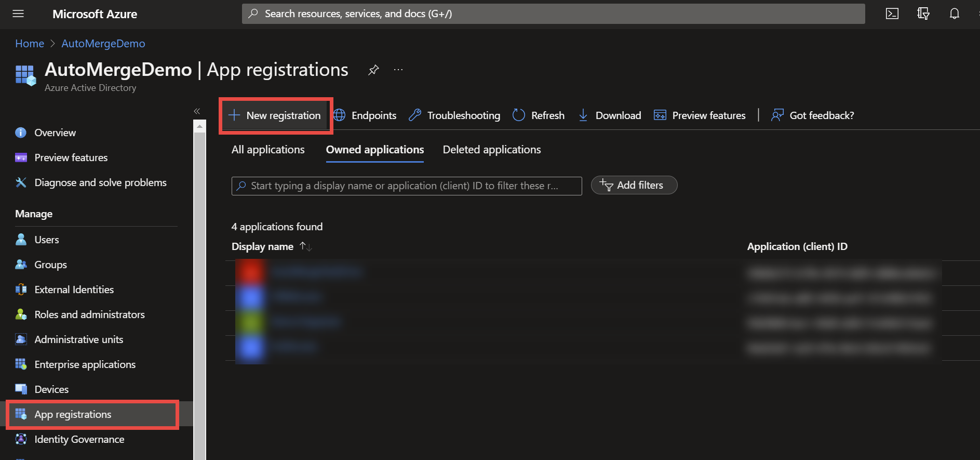Click the Identity Governance icon

click(x=21, y=439)
